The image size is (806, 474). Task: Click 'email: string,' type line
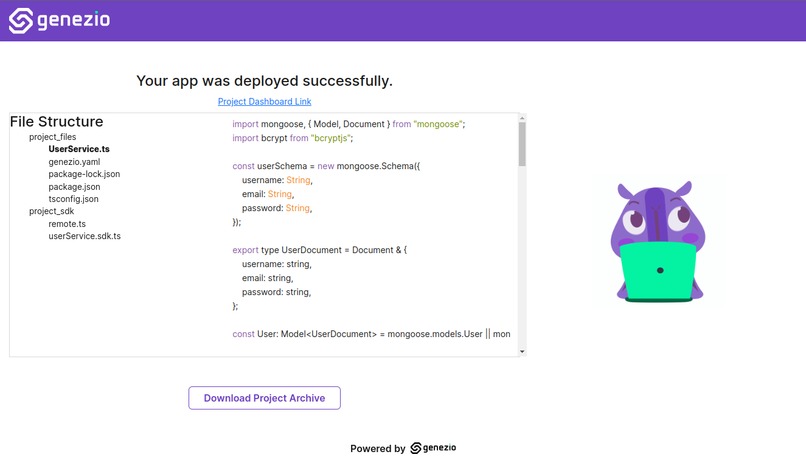[267, 278]
